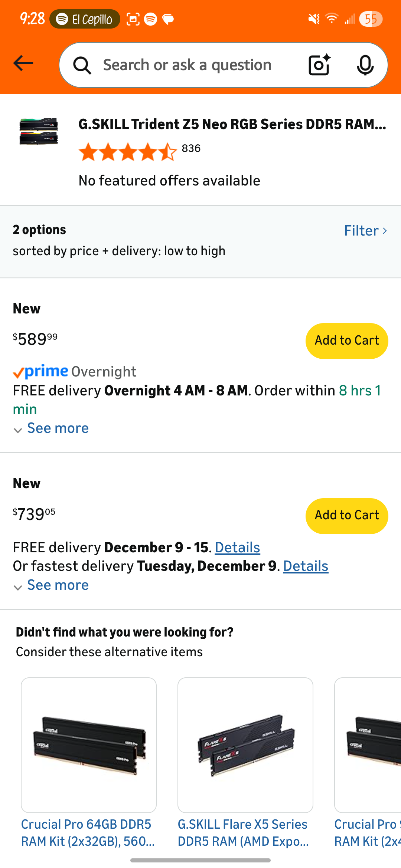Screen dimensions: 401x868
Task: Click the star rating for G.SKILL RAM
Action: (x=127, y=152)
